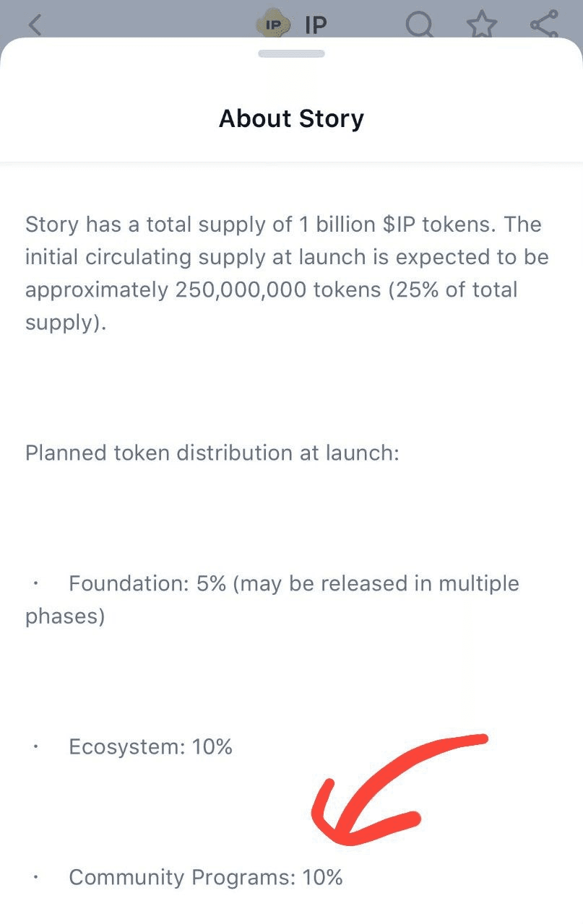Click the bullet dot before Community Programs
The height and width of the screenshot is (924, 583).
[35, 878]
